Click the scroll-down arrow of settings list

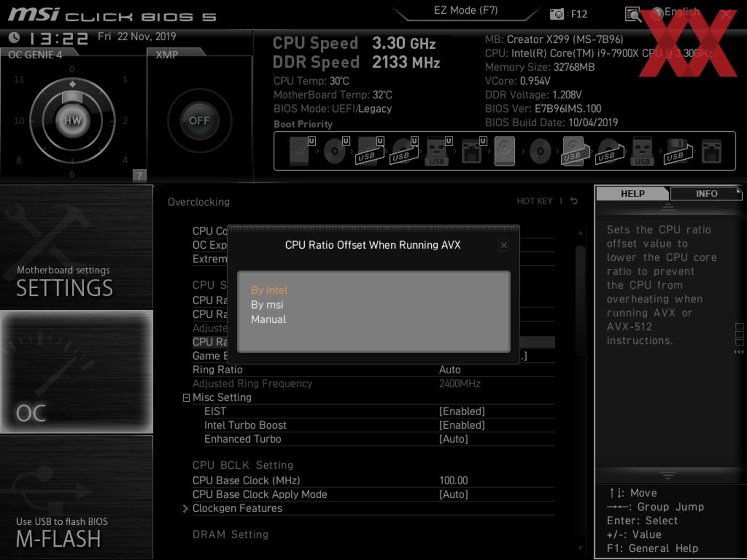[x=580, y=548]
